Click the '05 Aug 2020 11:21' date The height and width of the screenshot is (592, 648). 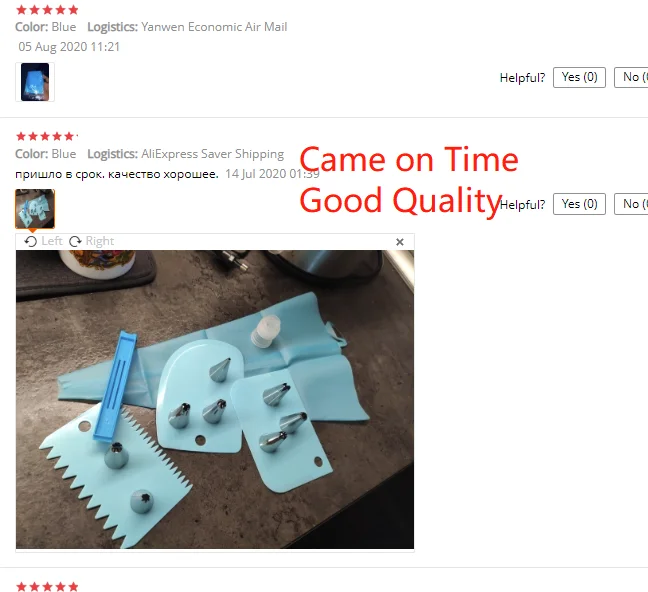(69, 47)
